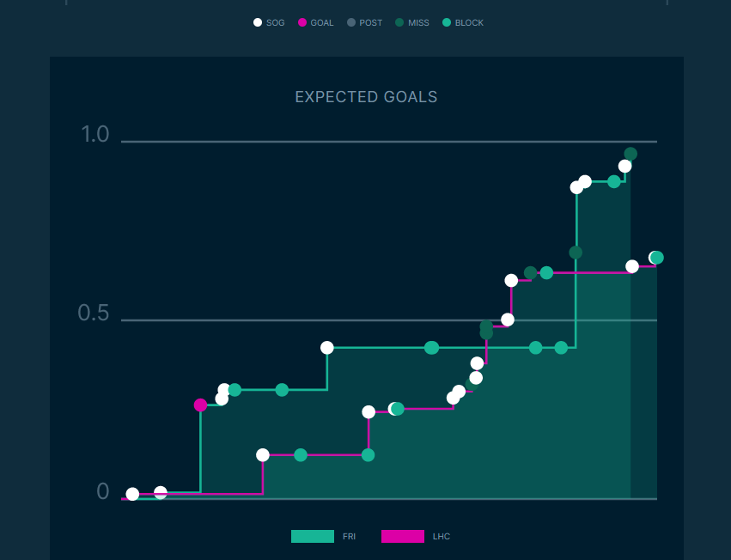Click the LHC magenta color swatch

[x=403, y=537]
